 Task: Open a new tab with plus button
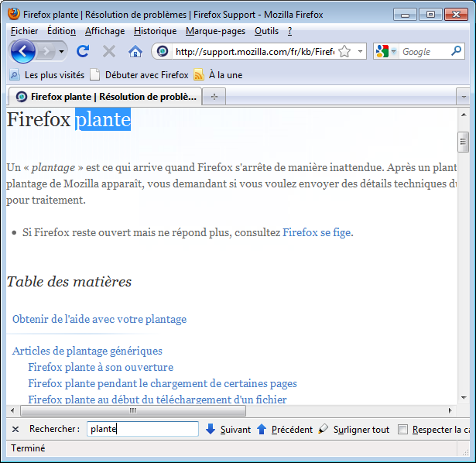click(x=214, y=97)
